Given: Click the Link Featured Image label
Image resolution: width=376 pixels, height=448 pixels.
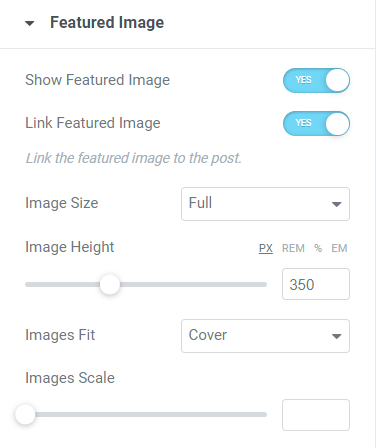Looking at the screenshot, I should tap(93, 123).
